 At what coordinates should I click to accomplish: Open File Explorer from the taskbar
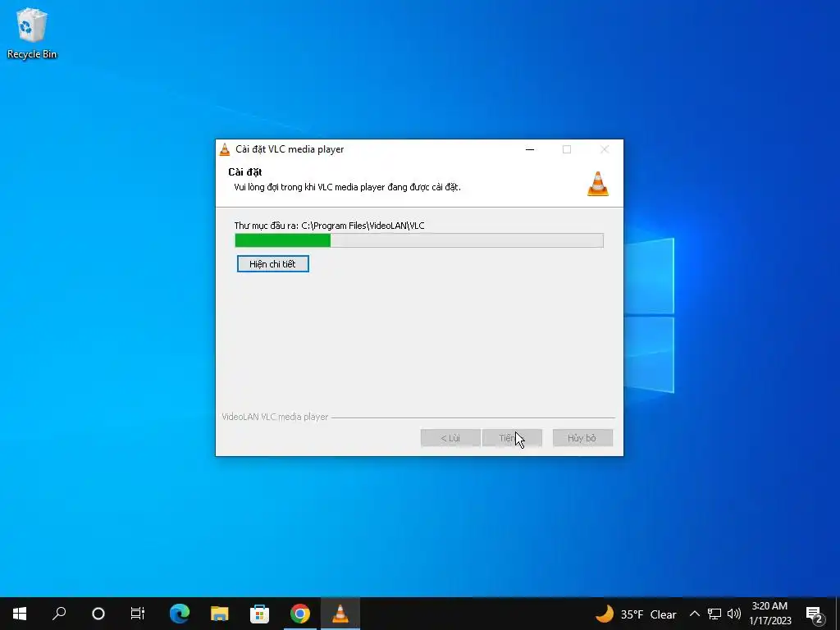(x=220, y=614)
